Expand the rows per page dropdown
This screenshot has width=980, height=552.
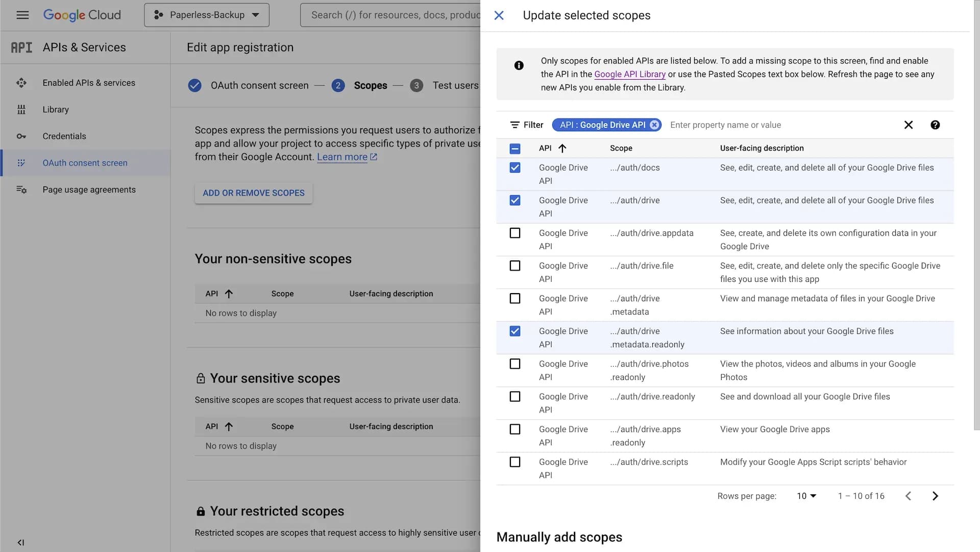(805, 495)
